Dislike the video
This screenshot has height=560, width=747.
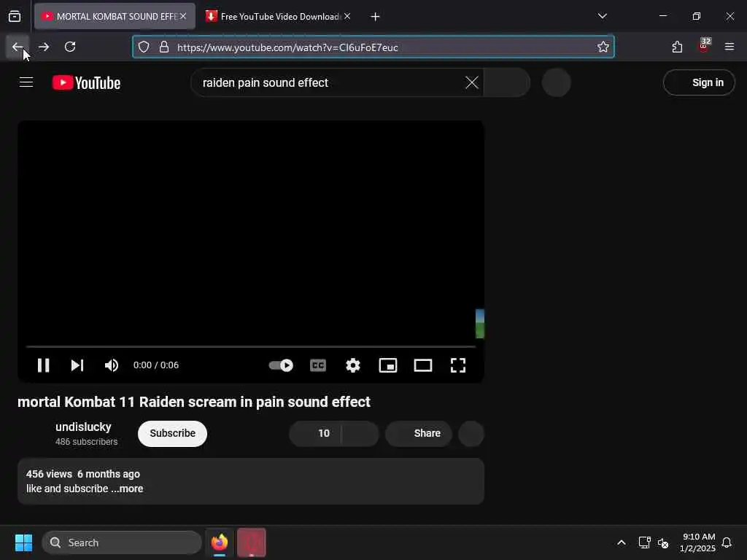(x=360, y=433)
